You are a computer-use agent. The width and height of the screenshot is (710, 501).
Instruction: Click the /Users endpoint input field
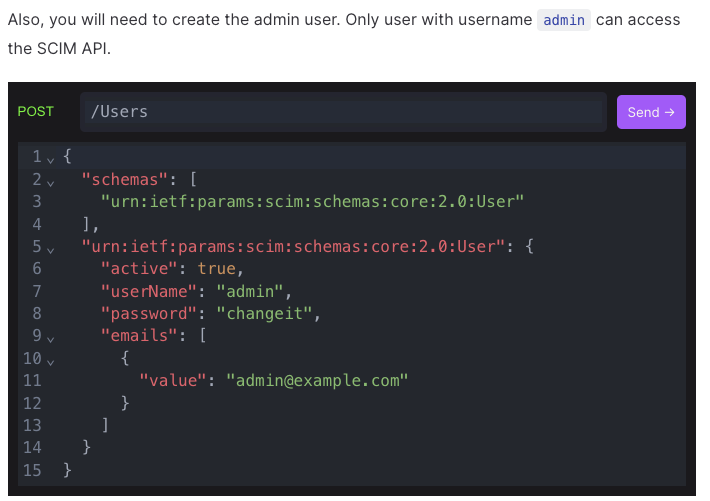(x=343, y=112)
